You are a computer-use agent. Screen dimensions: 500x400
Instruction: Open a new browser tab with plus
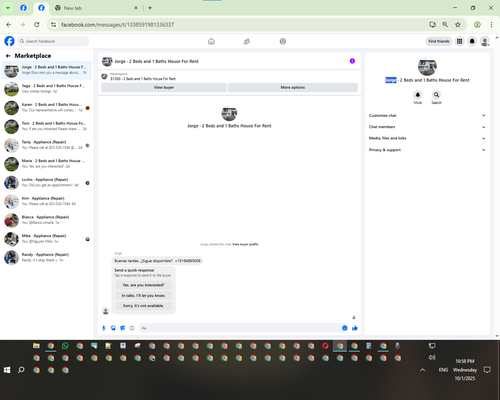[x=150, y=8]
